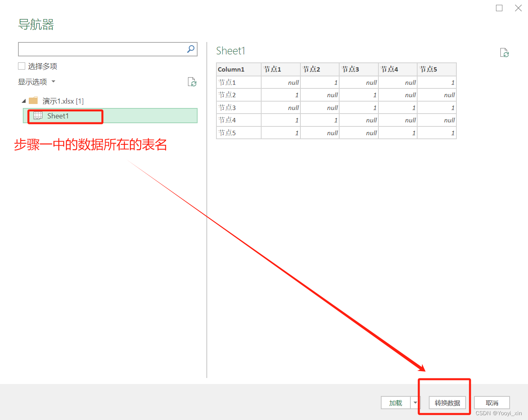This screenshot has width=528, height=420.
Task: Click the Column1 header in preview
Action: click(x=239, y=69)
